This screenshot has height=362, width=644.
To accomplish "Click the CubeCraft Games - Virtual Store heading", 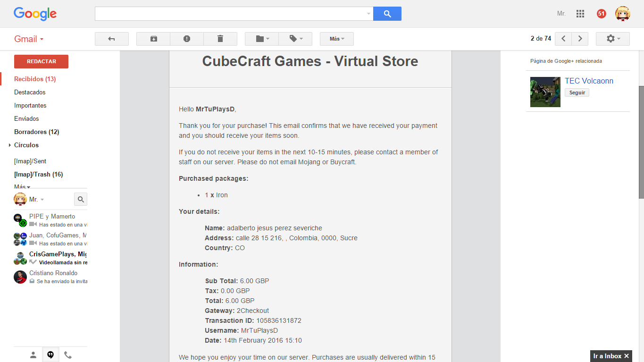I will click(310, 61).
